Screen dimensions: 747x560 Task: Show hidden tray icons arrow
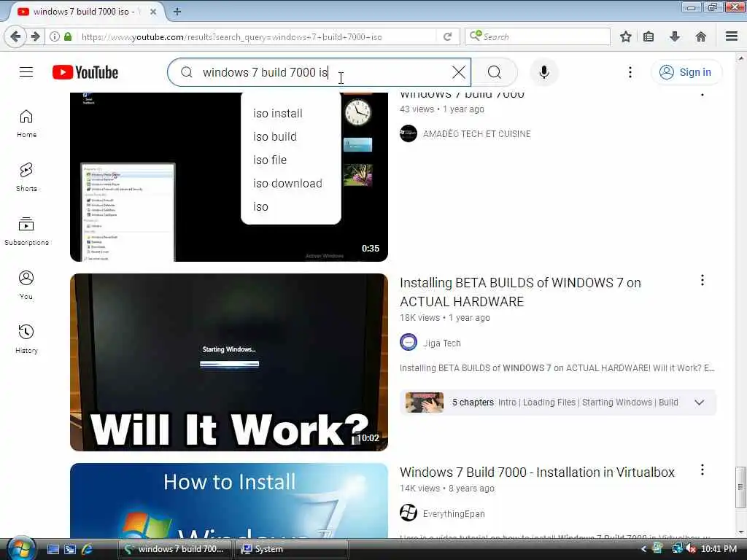[643, 549]
